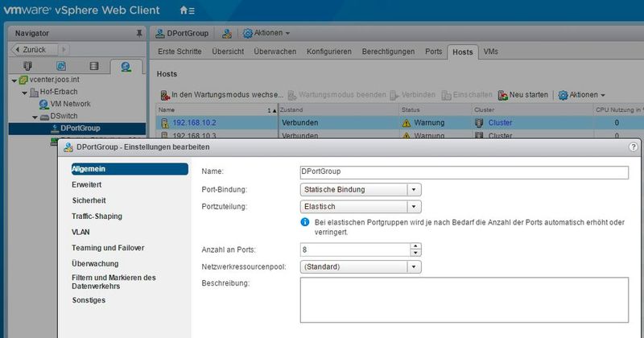The image size is (644, 338).
Task: Select Traffic-Shaping settings section
Action: pos(97,216)
